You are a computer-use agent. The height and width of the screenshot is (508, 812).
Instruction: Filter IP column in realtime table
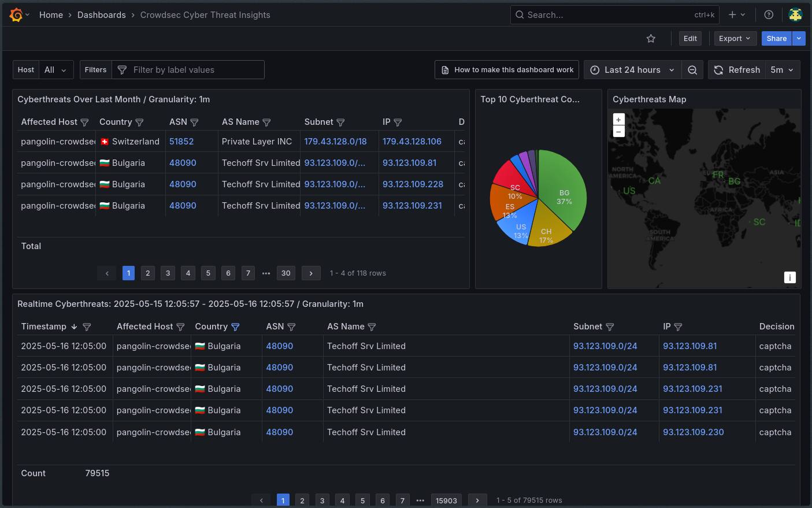coord(678,327)
